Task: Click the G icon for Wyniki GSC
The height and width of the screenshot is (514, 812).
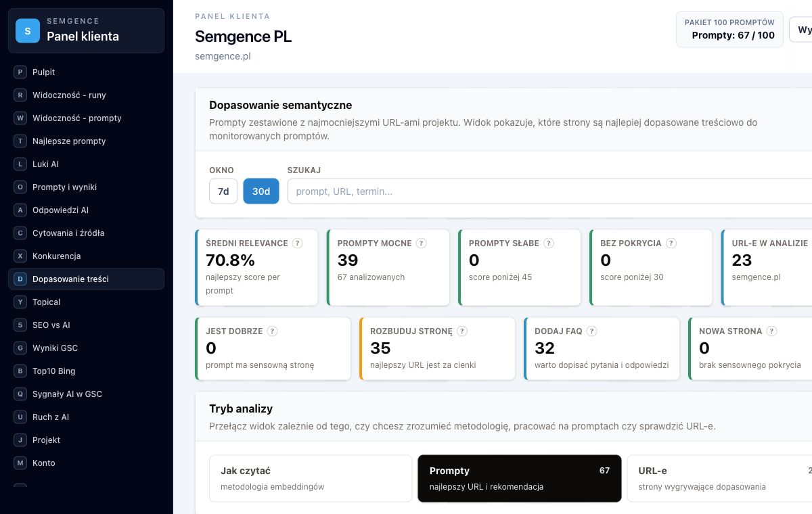Action: tap(20, 348)
